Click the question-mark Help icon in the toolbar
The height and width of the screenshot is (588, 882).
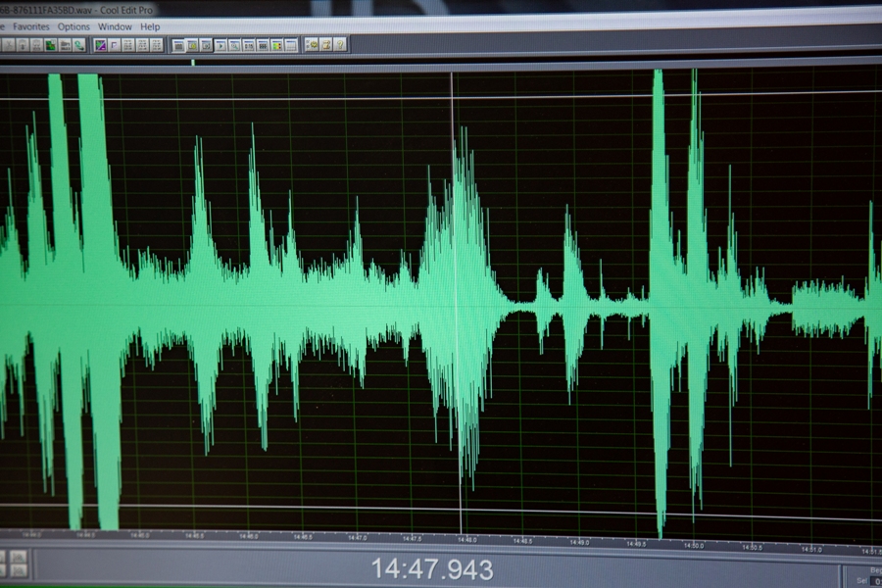340,44
